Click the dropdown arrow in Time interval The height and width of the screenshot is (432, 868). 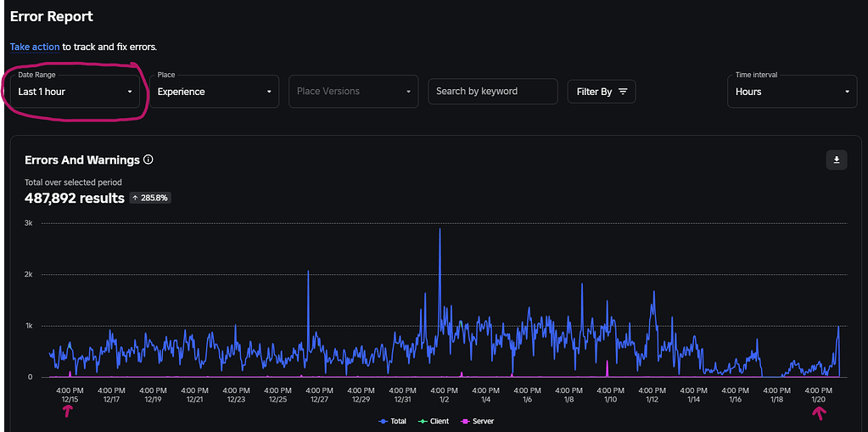click(x=847, y=92)
